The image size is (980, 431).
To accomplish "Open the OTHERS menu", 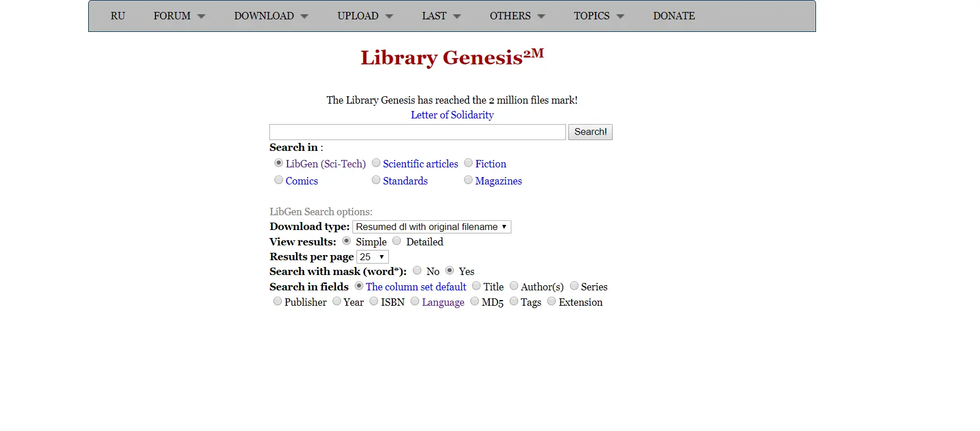I will click(x=517, y=16).
